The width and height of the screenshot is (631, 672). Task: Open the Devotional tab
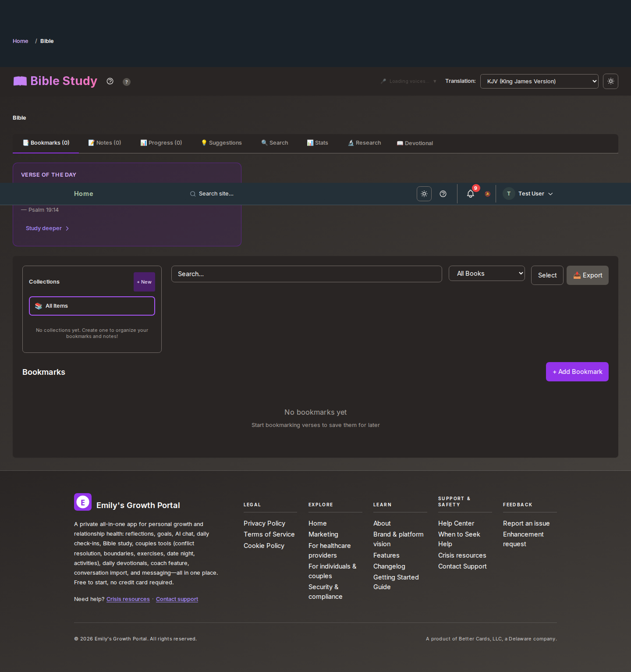415,143
